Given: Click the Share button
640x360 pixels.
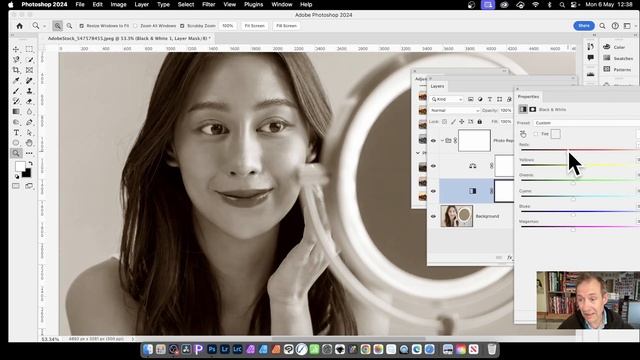Looking at the screenshot, I should pyautogui.click(x=584, y=26).
